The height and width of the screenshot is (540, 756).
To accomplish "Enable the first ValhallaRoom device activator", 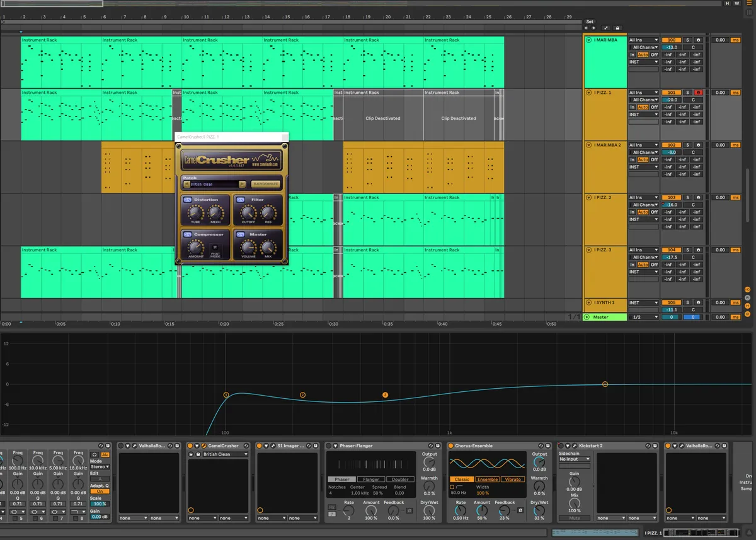I will click(121, 446).
